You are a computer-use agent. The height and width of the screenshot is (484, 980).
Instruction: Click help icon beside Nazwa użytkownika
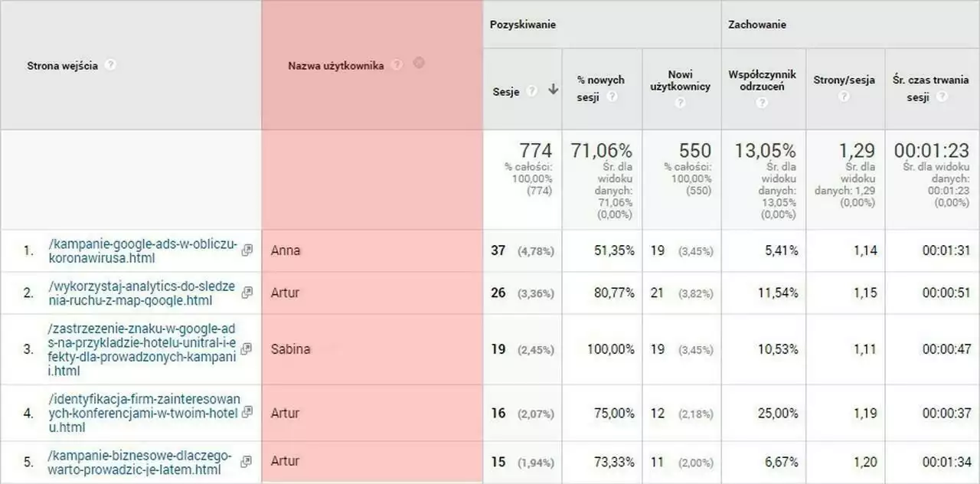[x=397, y=65]
